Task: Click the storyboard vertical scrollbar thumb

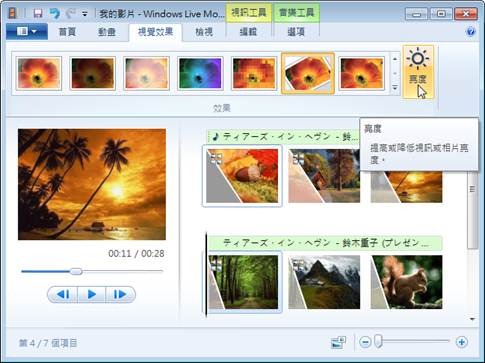Action: coord(472,210)
